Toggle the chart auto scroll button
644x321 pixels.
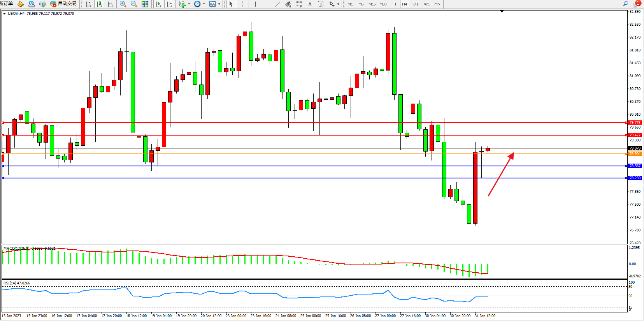point(158,4)
